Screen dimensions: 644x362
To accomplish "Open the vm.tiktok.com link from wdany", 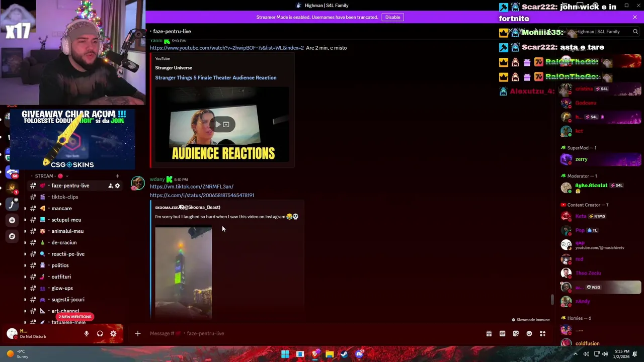I will 191,187.
